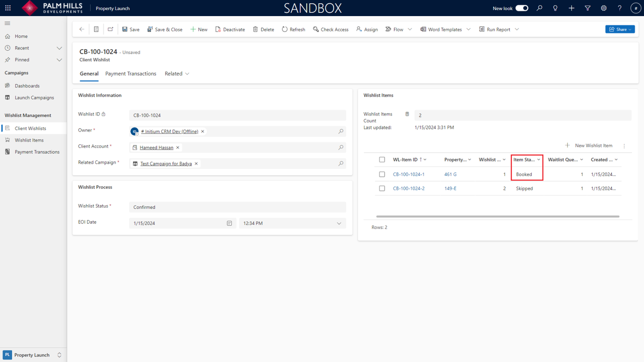Click the Delete trash icon
This screenshot has width=644, height=362.
255,29
